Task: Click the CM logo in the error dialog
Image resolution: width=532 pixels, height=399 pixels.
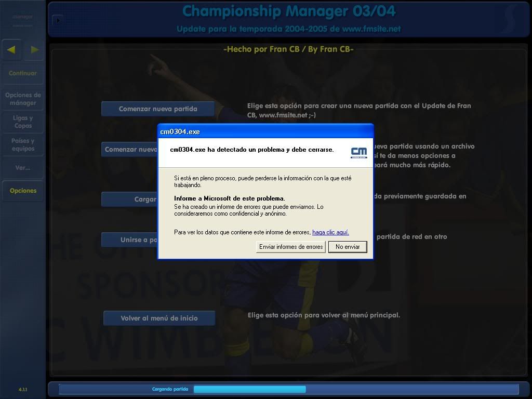Action: [x=358, y=153]
